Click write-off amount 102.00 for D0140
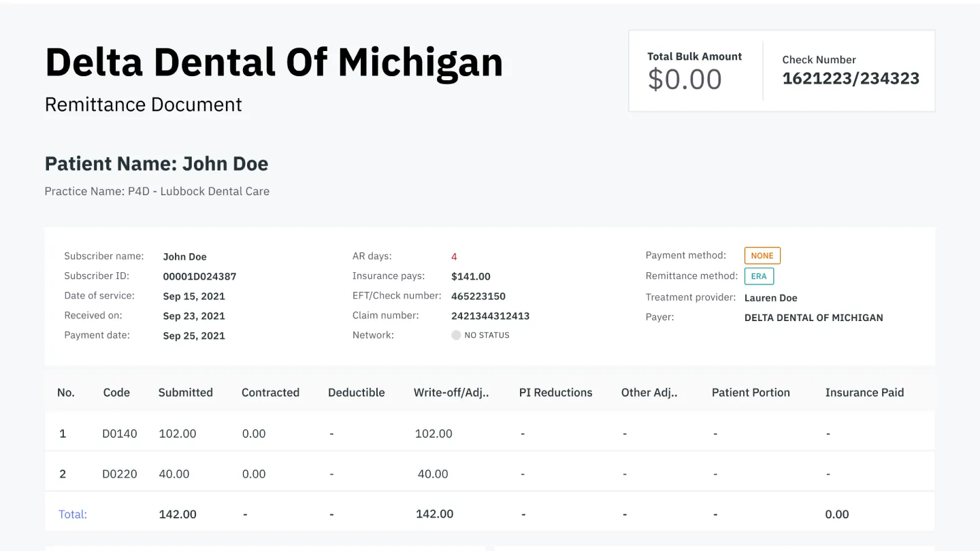Viewport: 980px width, 551px height. coord(434,433)
